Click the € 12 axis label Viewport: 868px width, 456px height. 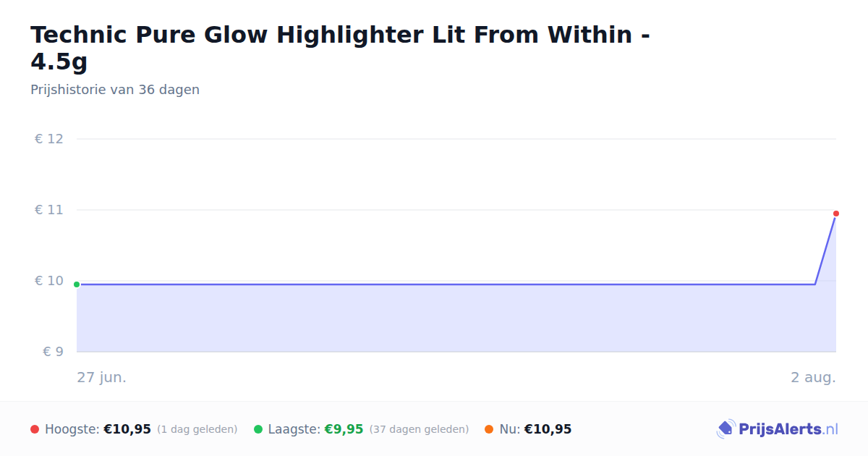click(49, 139)
